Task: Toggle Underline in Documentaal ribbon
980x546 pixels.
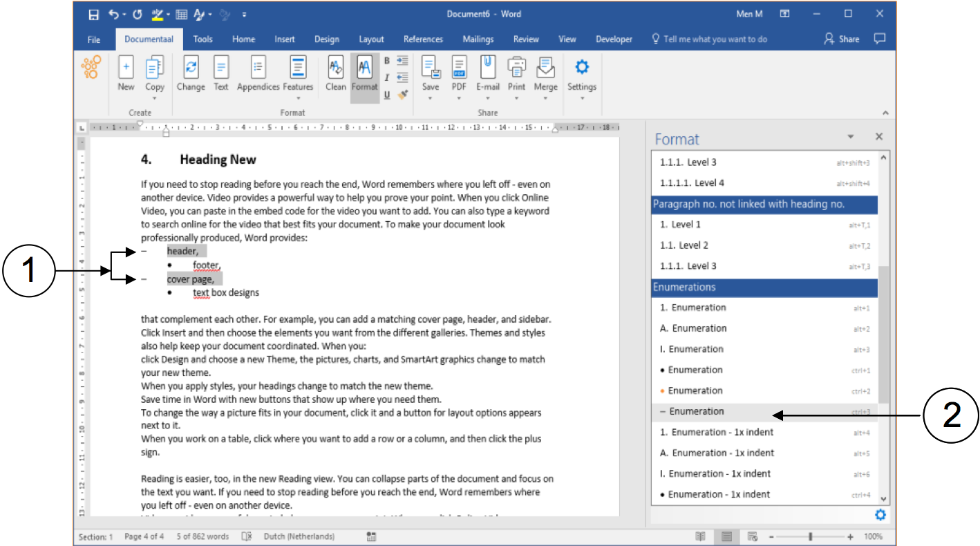Action: 387,95
